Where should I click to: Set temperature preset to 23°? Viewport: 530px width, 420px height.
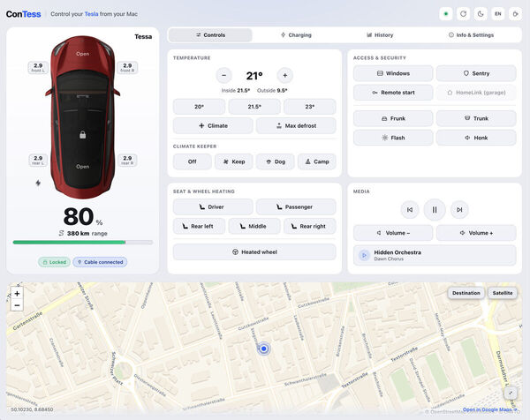310,107
